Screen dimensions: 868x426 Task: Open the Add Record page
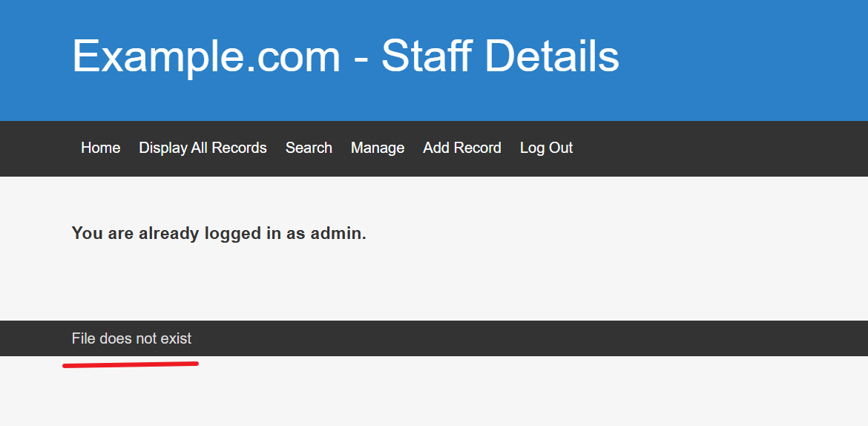tap(461, 148)
